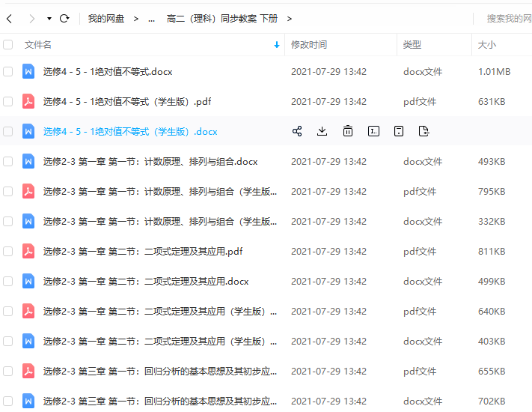This screenshot has width=532, height=412.
Task: Sort files by 大小 column header
Action: [x=486, y=45]
